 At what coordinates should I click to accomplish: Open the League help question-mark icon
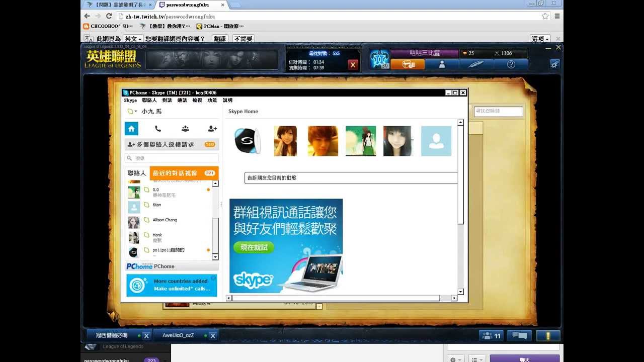pyautogui.click(x=511, y=64)
